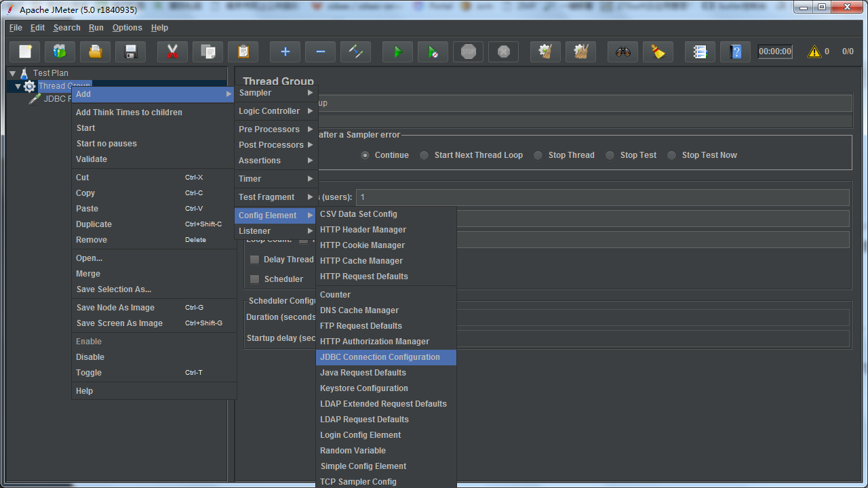The image size is (868, 488).
Task: Choose Keystore Configuration entry
Action: (x=387, y=388)
